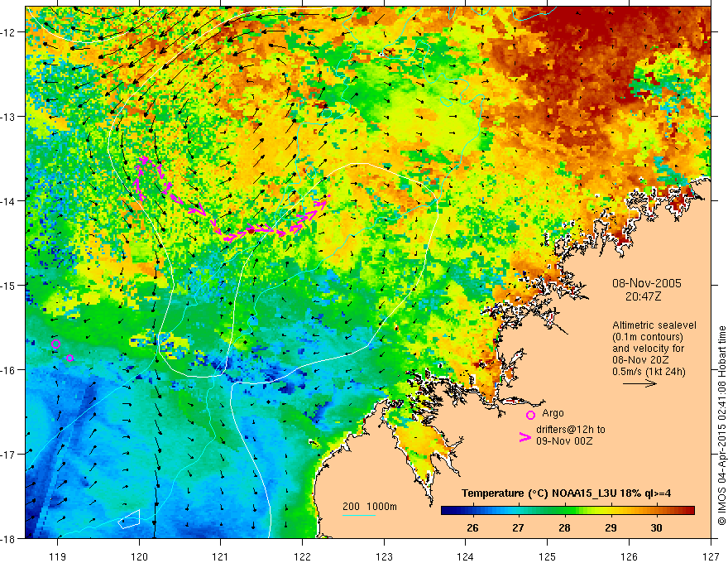Screen dimensions: 728x563
Task: Click the '0.5m/s (1kt 24h)' text
Action: click(x=649, y=372)
